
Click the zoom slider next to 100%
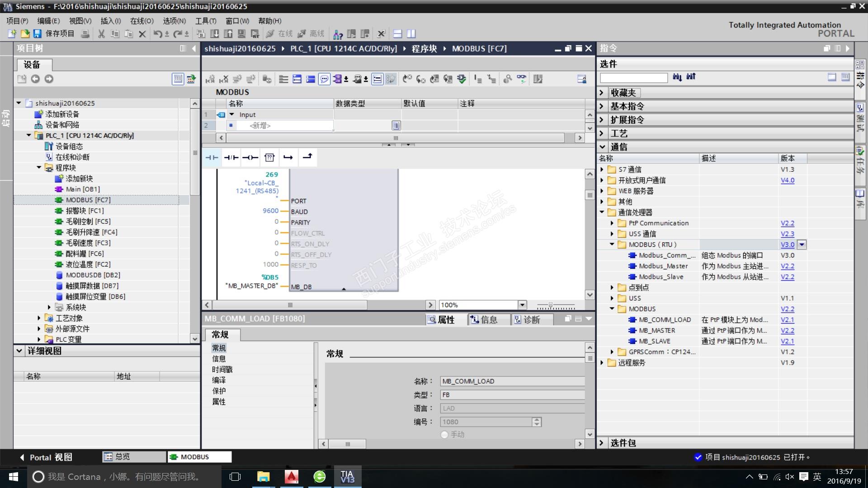tap(551, 306)
